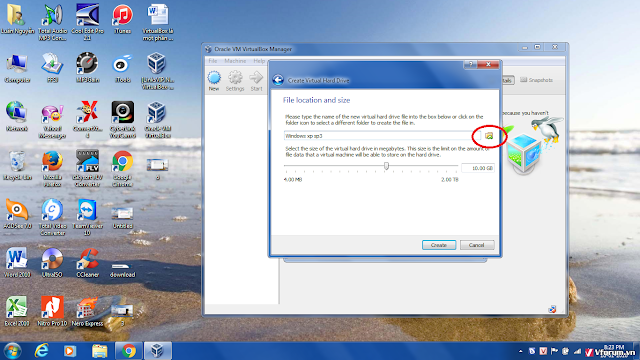This screenshot has height=360, width=640.
Task: Launch Word 2003 from the desktop
Action: [x=17, y=262]
